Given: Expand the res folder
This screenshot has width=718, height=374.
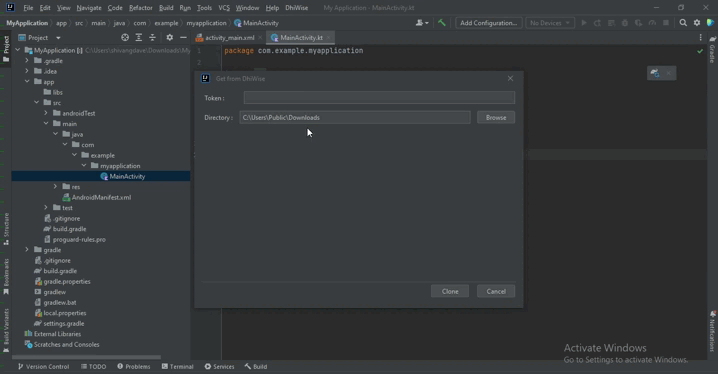Looking at the screenshot, I should tap(55, 187).
